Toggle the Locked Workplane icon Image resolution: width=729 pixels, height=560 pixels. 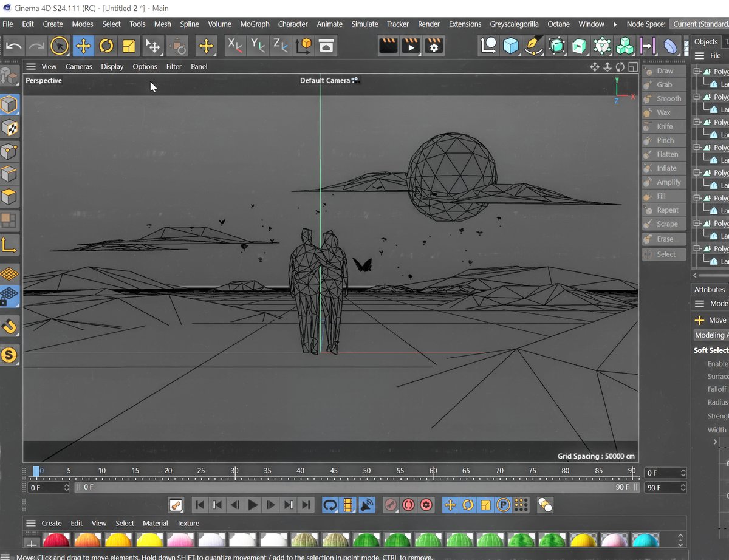[x=9, y=297]
